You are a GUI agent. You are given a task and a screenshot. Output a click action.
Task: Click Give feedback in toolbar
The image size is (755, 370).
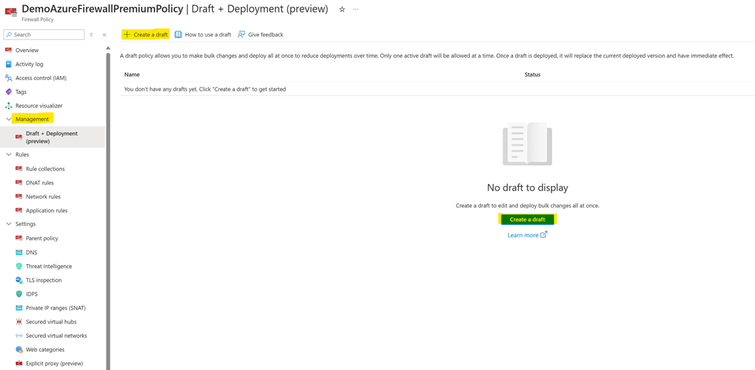tap(260, 35)
